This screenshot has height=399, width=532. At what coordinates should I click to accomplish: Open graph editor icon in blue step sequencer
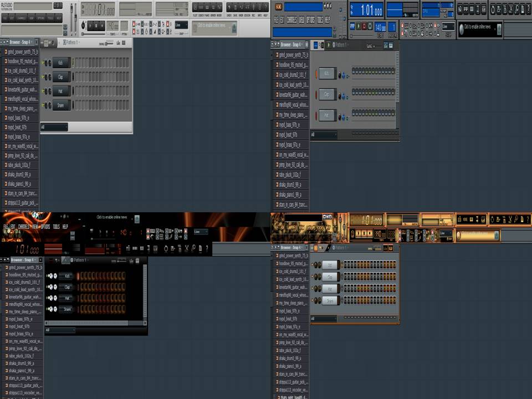[386, 45]
